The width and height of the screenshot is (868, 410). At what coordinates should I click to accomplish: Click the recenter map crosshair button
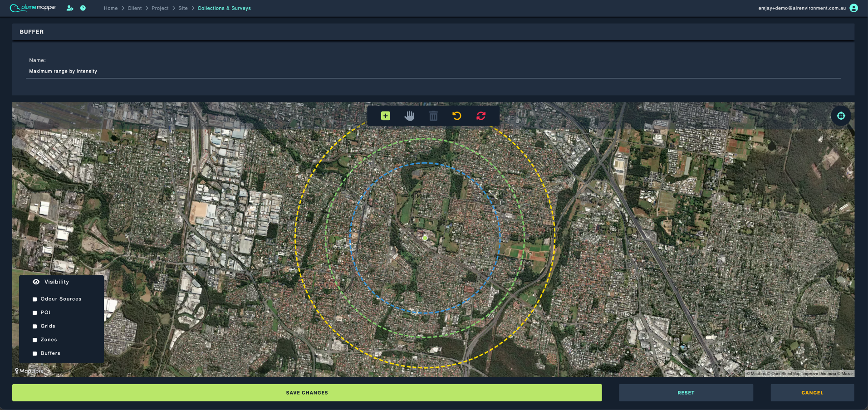(x=841, y=116)
